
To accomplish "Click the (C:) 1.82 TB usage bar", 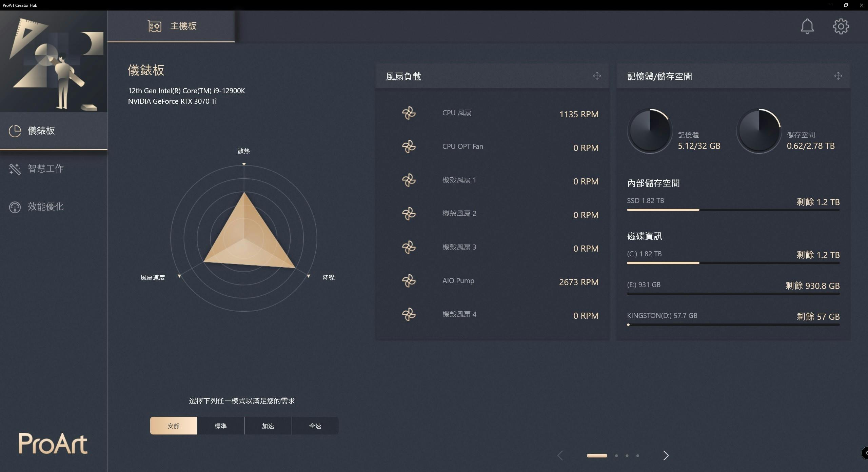I will coord(733,263).
